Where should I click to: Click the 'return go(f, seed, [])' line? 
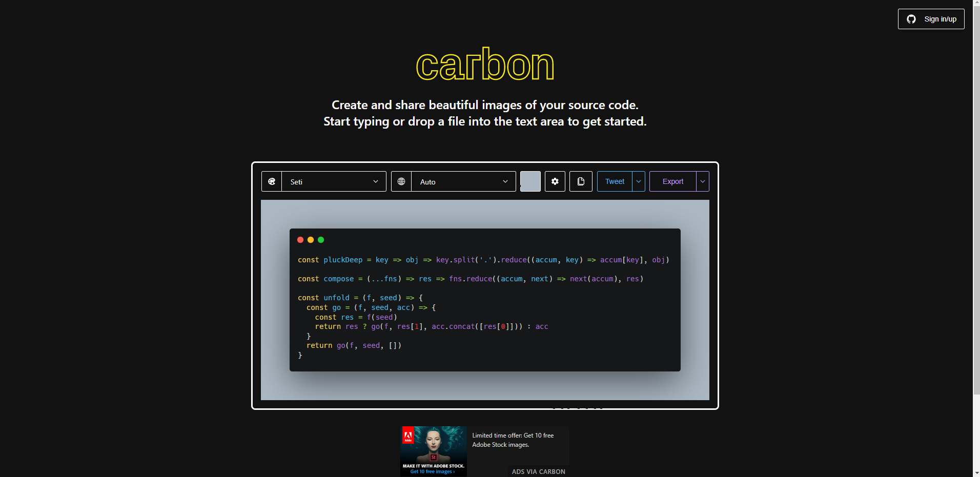(x=354, y=345)
